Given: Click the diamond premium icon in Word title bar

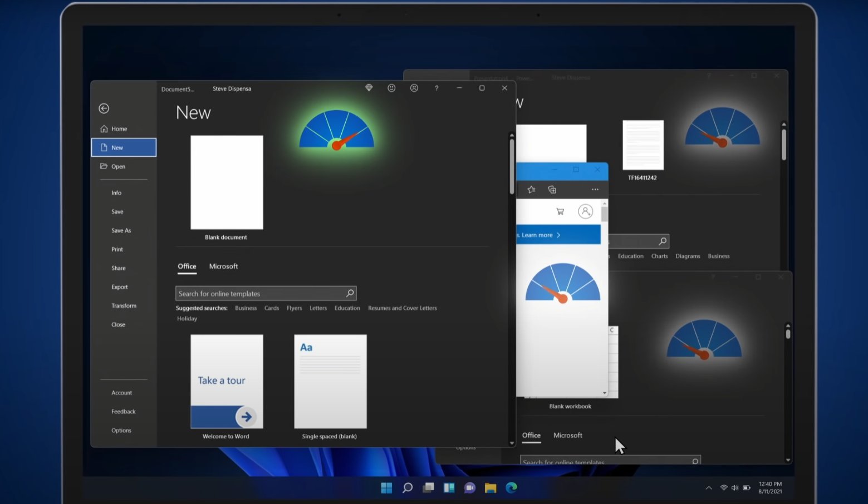Looking at the screenshot, I should coord(369,88).
